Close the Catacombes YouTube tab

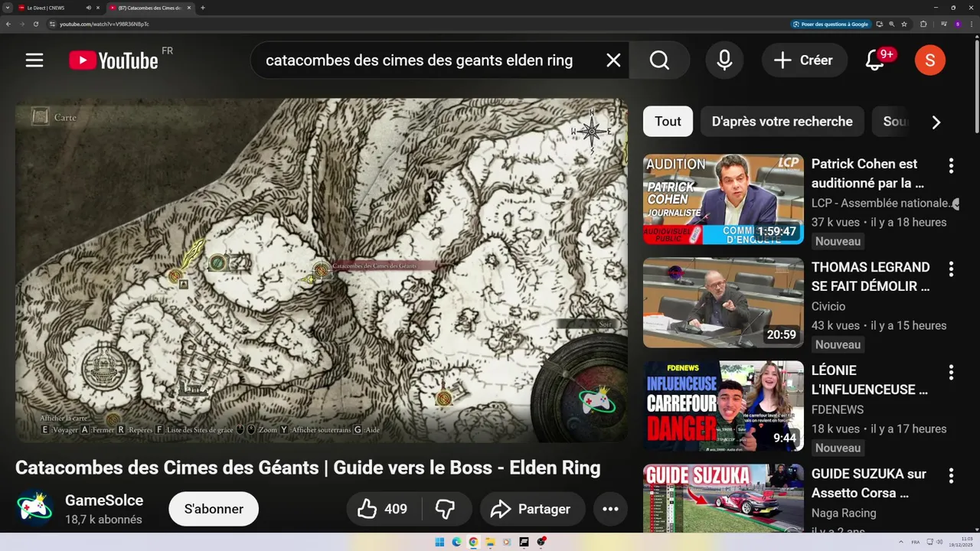189,8
